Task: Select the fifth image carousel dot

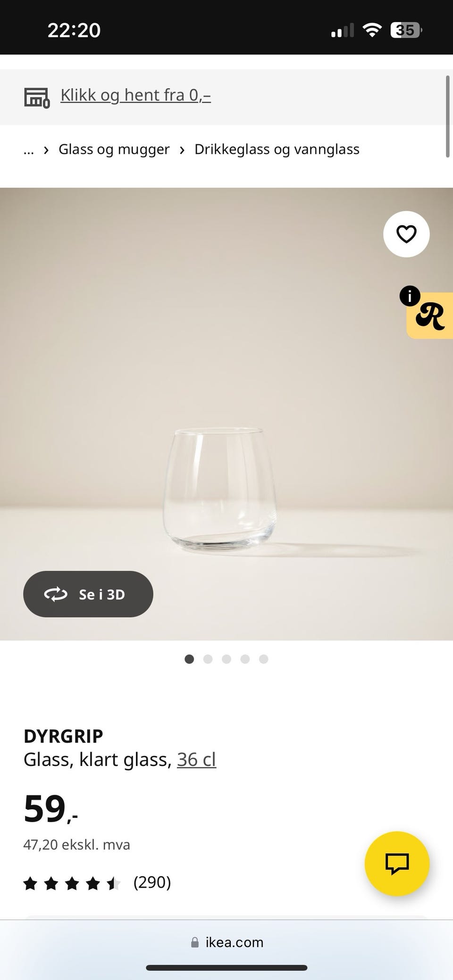Action: [263, 659]
